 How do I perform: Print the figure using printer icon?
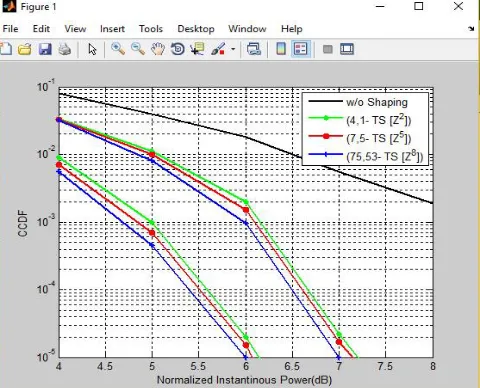point(65,49)
